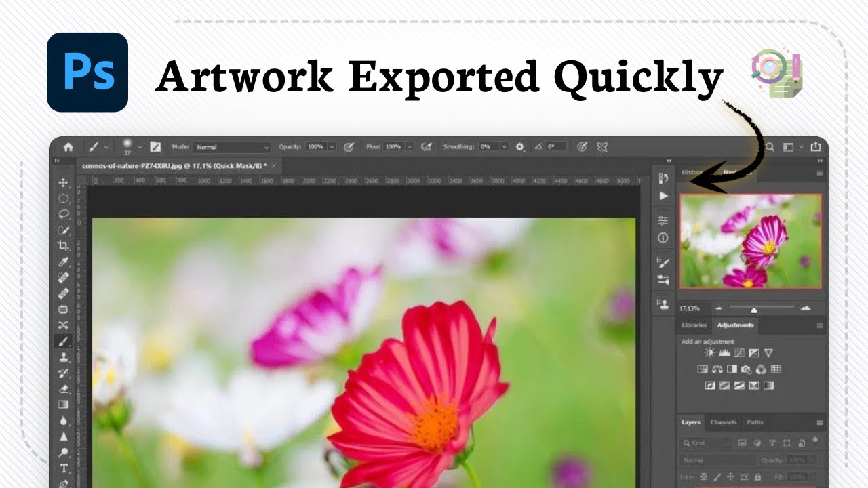Open the Info panel icon
Viewport: 868px width, 488px height.
click(663, 238)
